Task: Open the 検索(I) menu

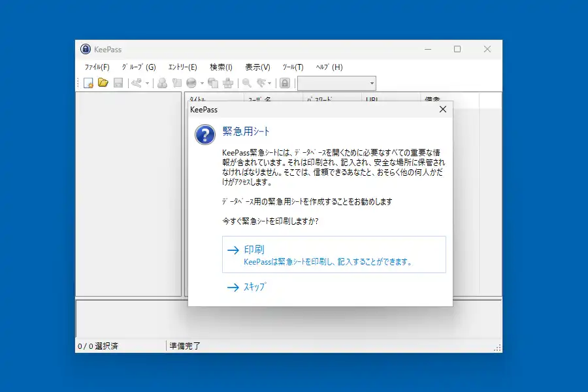Action: (x=221, y=67)
